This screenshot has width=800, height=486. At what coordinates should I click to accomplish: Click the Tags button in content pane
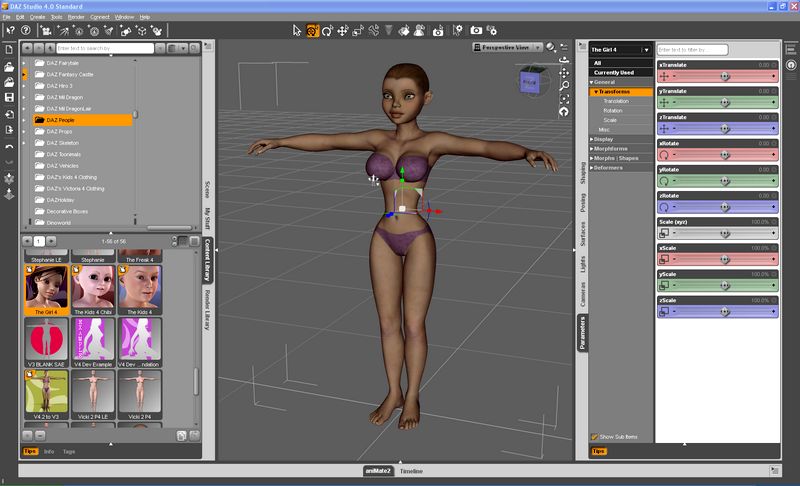(69, 452)
